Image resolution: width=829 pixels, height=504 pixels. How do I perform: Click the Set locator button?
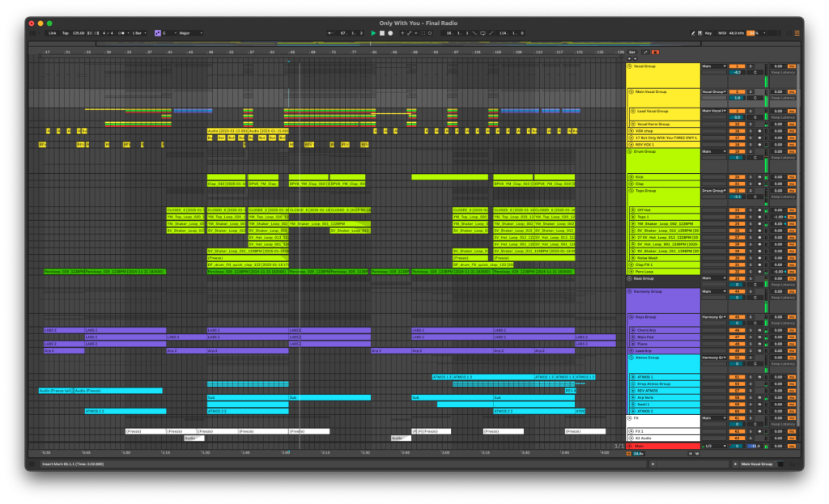click(x=632, y=52)
